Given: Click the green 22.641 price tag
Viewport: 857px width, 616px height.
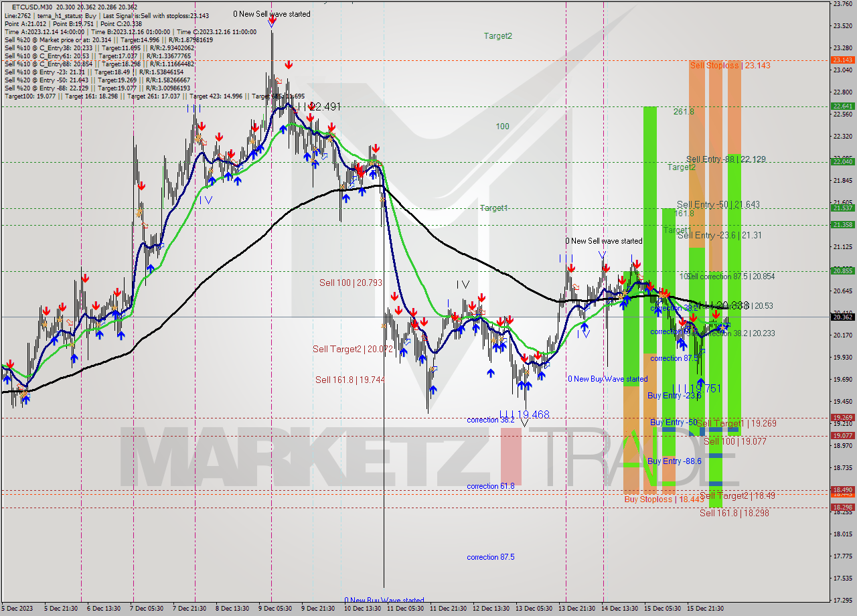Looking at the screenshot, I should point(843,106).
